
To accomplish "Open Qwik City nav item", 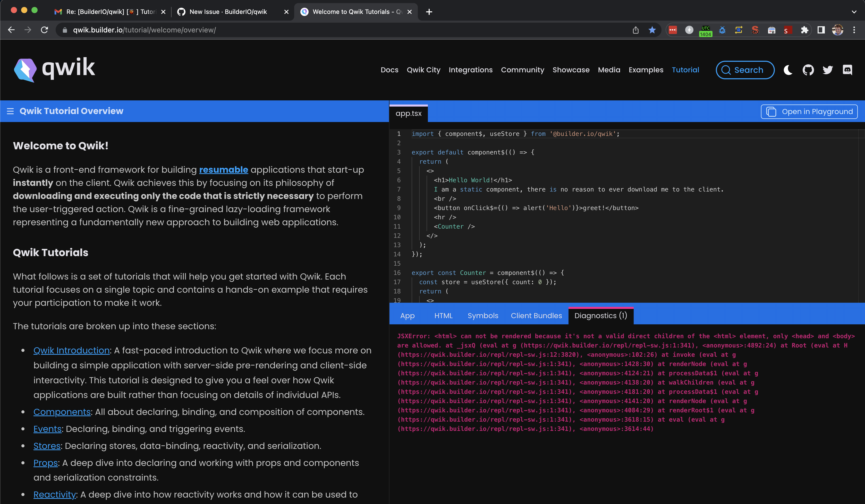I will click(423, 70).
